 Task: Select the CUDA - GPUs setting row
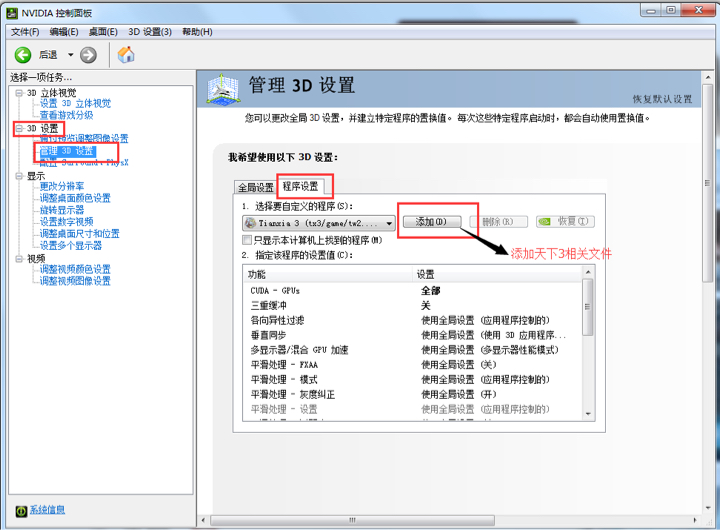(413, 291)
